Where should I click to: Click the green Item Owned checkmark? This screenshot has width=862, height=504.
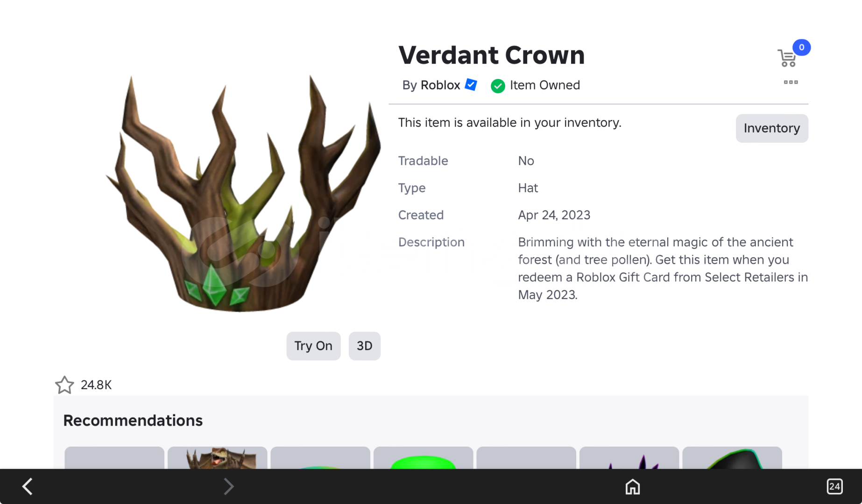pos(498,86)
